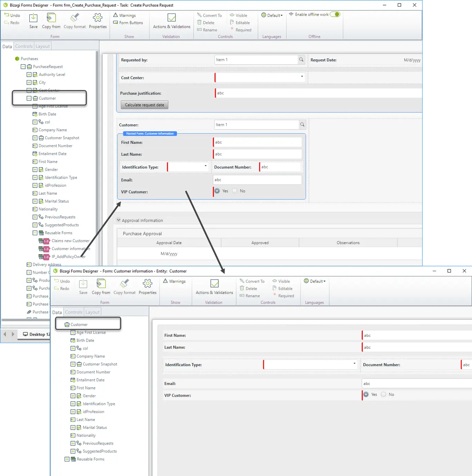Switch to Controls tab in Purchase Request window
472x476 pixels.
click(x=24, y=46)
